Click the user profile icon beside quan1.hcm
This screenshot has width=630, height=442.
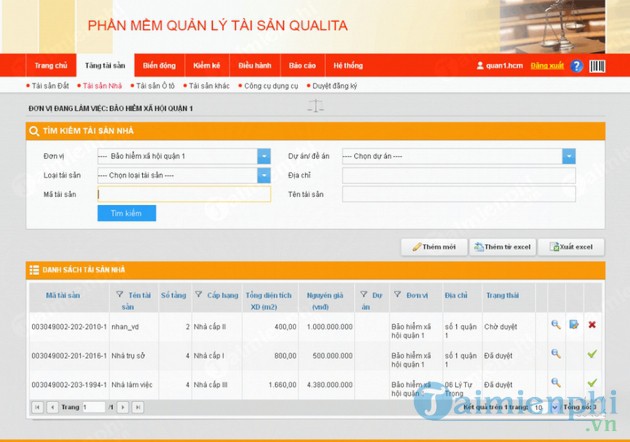[x=480, y=65]
